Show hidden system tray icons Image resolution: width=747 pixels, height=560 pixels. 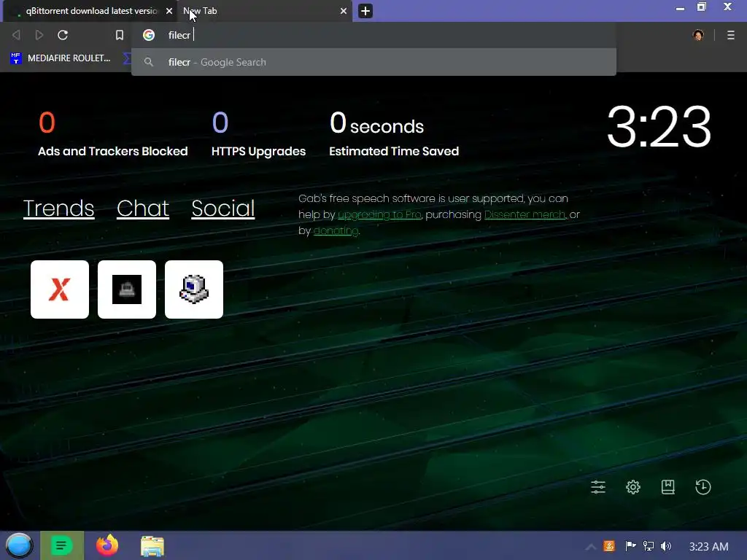[591, 547]
